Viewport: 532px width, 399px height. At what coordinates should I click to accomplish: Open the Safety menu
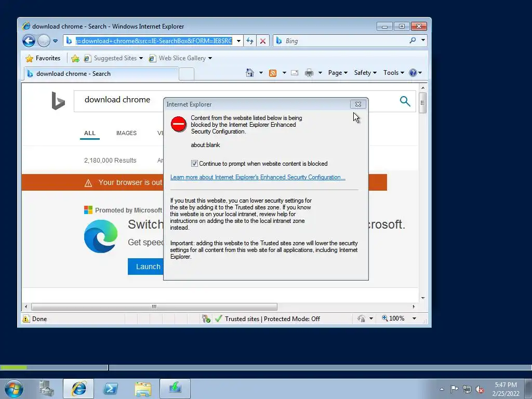pos(365,73)
